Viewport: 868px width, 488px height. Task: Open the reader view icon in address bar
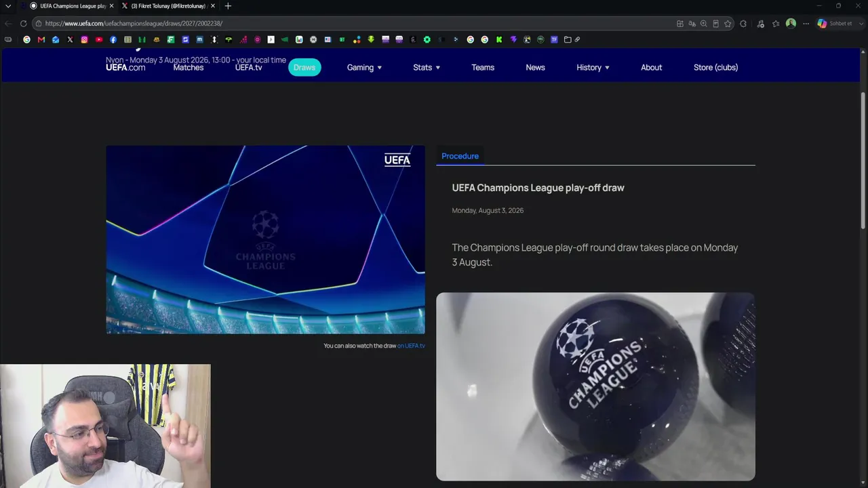(715, 23)
